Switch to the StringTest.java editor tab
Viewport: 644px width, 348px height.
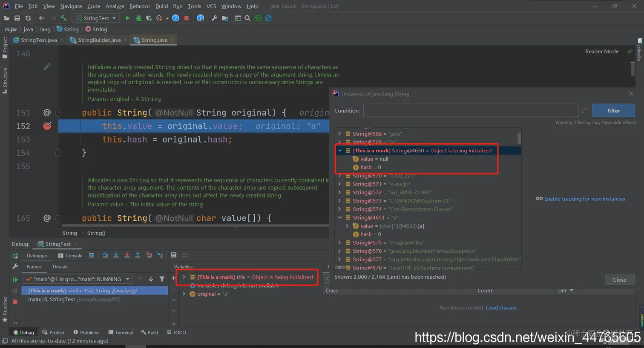click(x=38, y=40)
